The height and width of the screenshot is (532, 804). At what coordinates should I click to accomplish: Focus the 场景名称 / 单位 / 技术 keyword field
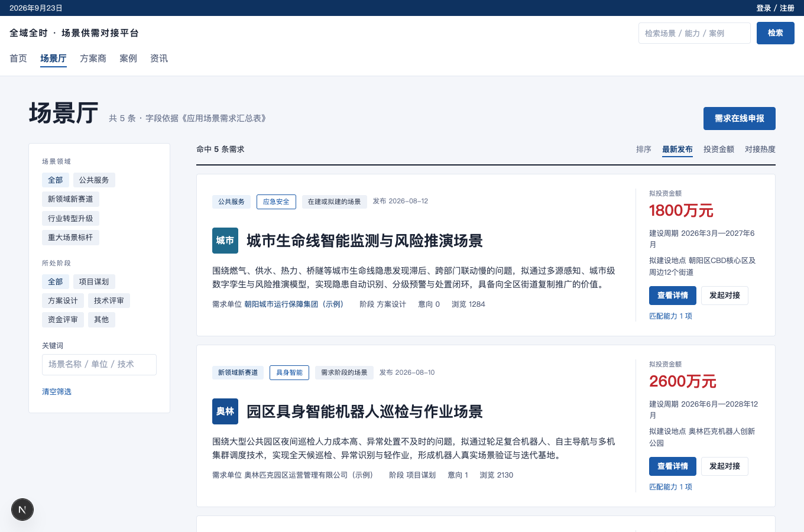click(x=99, y=365)
